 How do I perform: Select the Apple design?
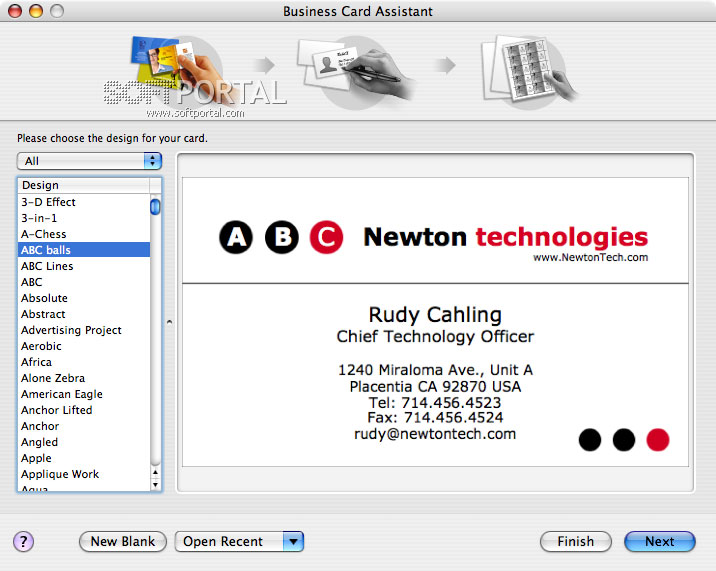coord(84,458)
